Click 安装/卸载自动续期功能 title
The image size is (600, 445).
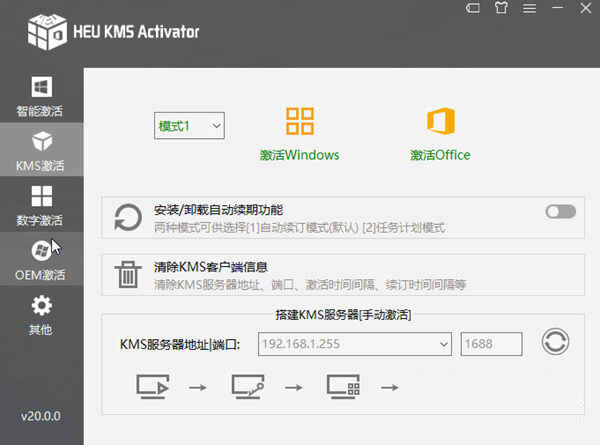tap(218, 210)
